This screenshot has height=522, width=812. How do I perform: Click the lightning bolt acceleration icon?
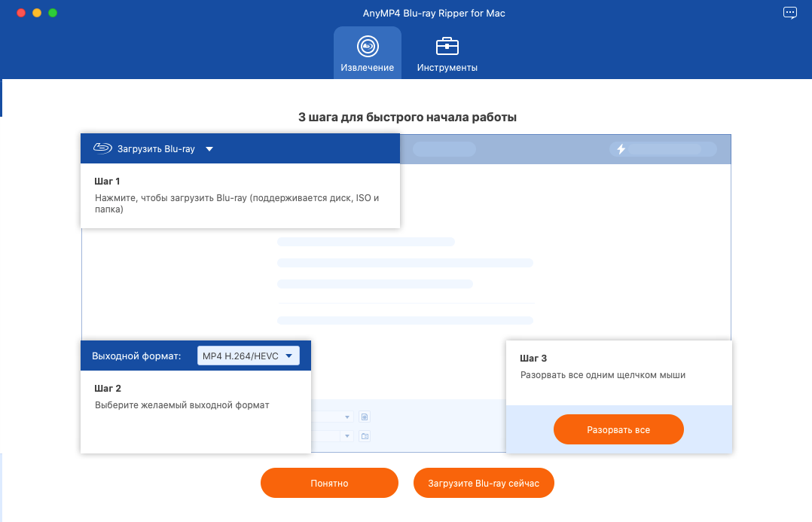(621, 149)
